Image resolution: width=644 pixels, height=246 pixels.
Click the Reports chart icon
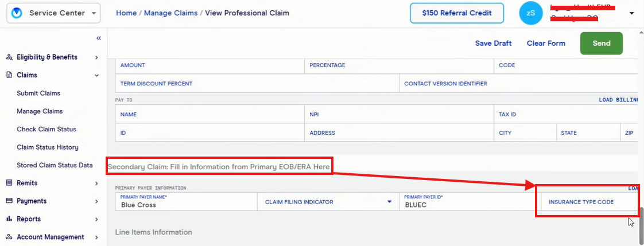9,219
